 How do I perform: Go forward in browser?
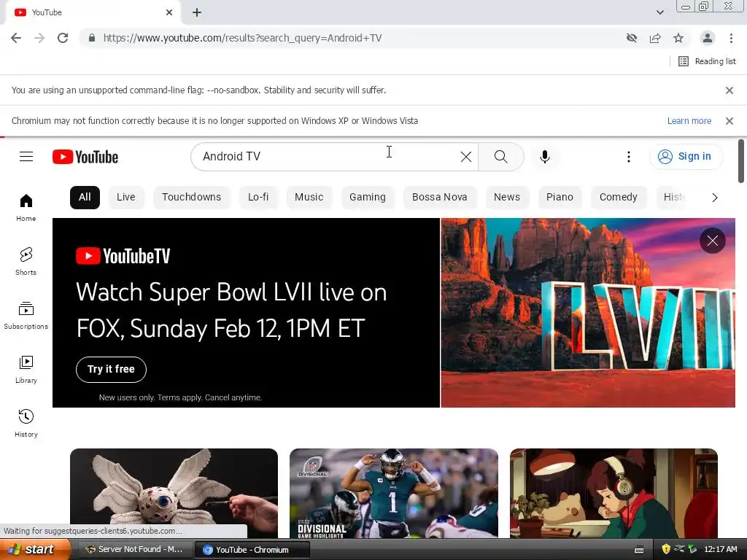pyautogui.click(x=39, y=38)
